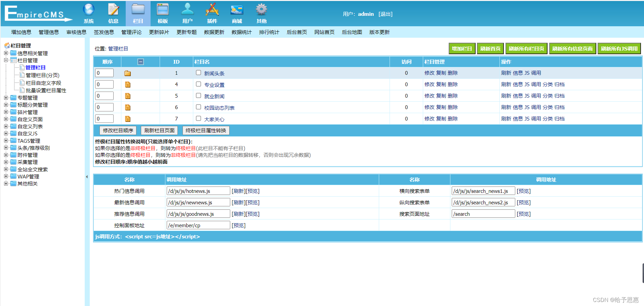Click the 栏目管理 home icon in sidebar
The image size is (644, 306).
click(x=7, y=45)
